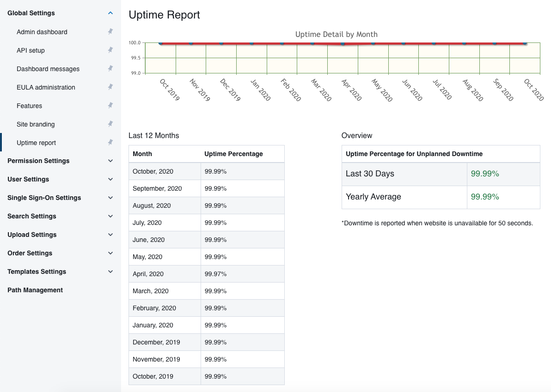Click the Month column header

(142, 154)
